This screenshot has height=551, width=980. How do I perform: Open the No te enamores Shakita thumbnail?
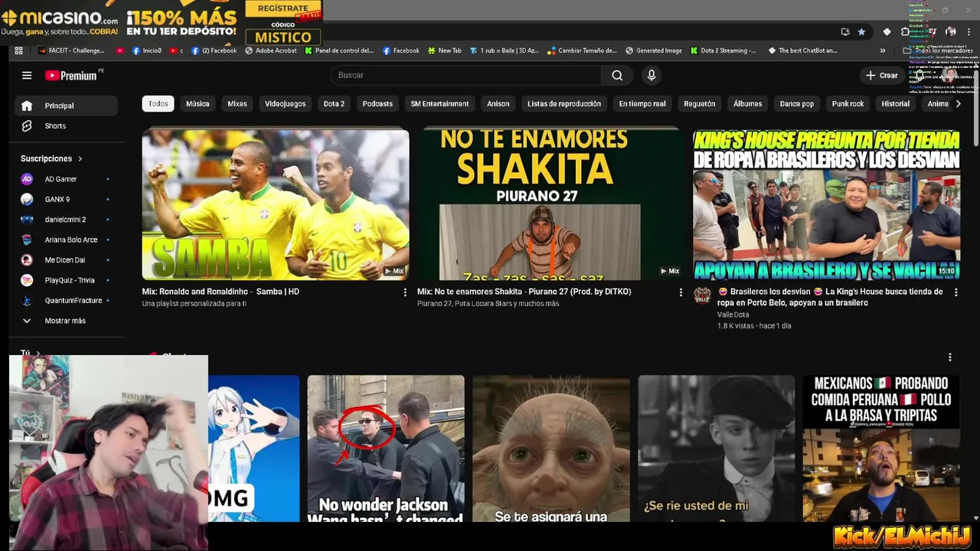[x=550, y=204]
